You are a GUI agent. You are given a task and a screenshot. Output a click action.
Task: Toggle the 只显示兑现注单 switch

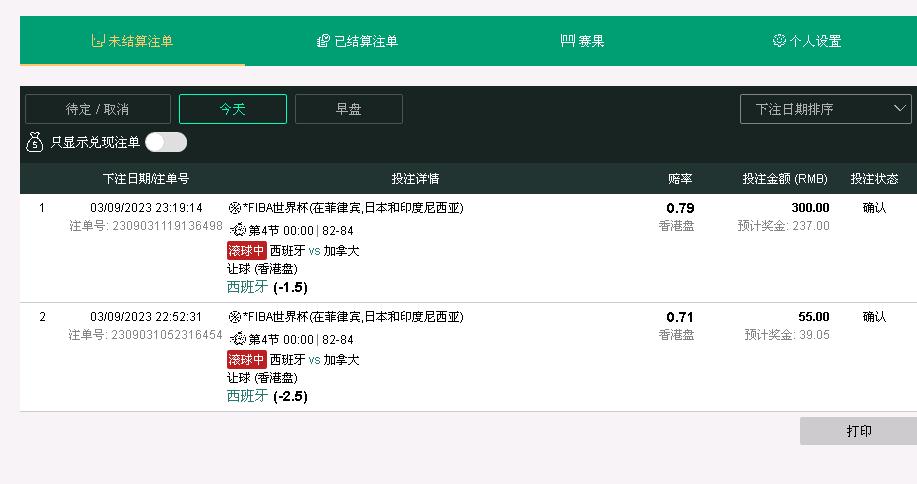click(x=166, y=142)
